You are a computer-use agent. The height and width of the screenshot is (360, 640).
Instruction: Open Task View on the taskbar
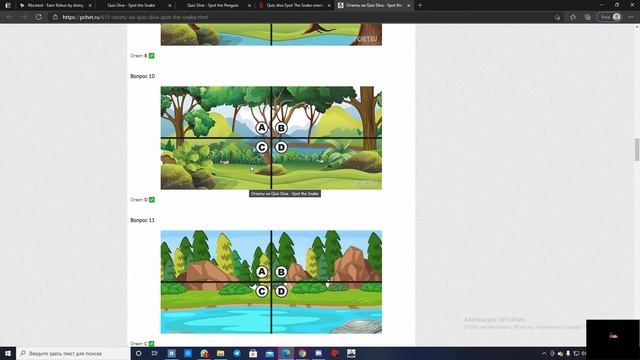point(155,353)
